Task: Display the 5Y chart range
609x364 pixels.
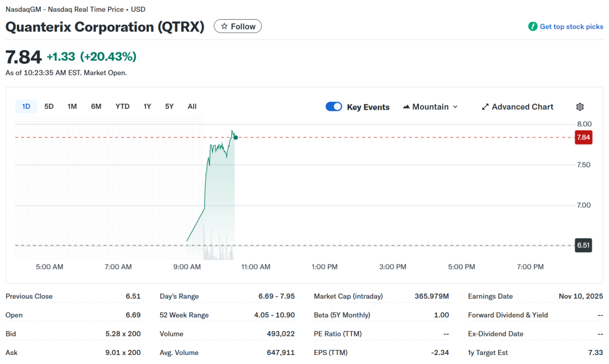Action: click(169, 106)
